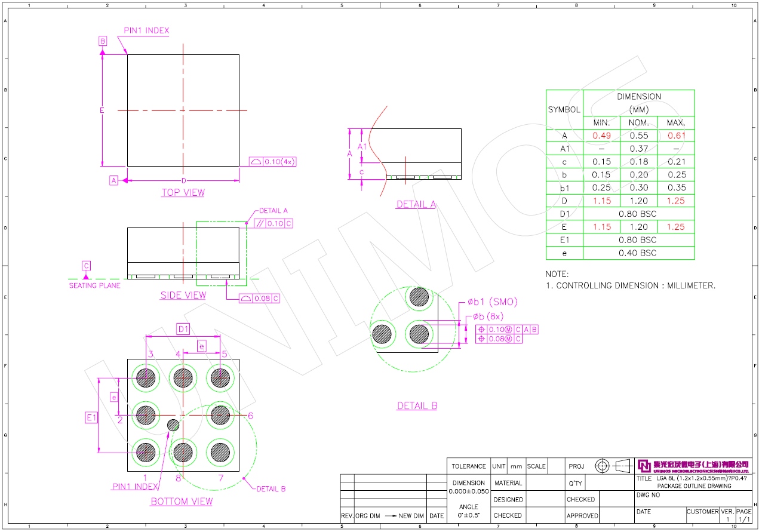Click the underlined TOP VIEW label
The height and width of the screenshot is (532, 759).
click(x=183, y=193)
